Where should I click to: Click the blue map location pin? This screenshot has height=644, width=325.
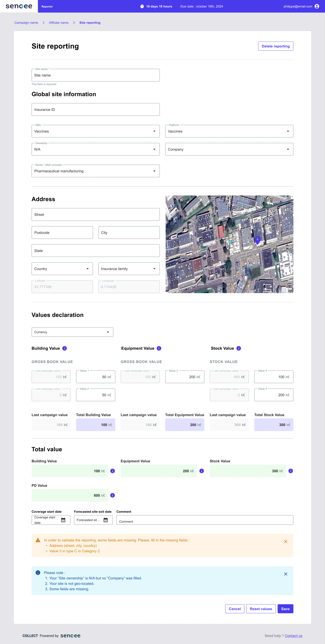(x=257, y=240)
